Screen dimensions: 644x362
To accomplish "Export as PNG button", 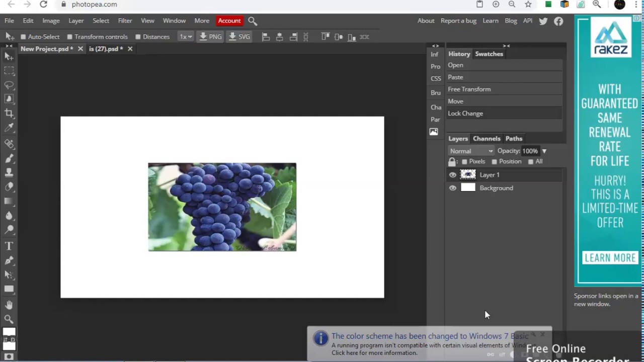I will click(210, 37).
